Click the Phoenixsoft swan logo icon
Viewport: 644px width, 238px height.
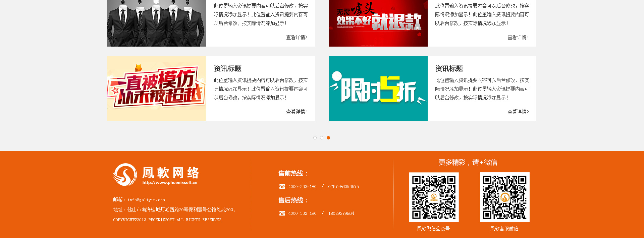(x=124, y=175)
